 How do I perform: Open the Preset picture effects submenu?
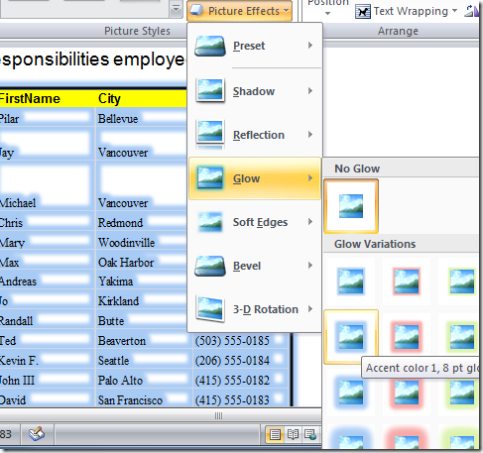(255, 46)
